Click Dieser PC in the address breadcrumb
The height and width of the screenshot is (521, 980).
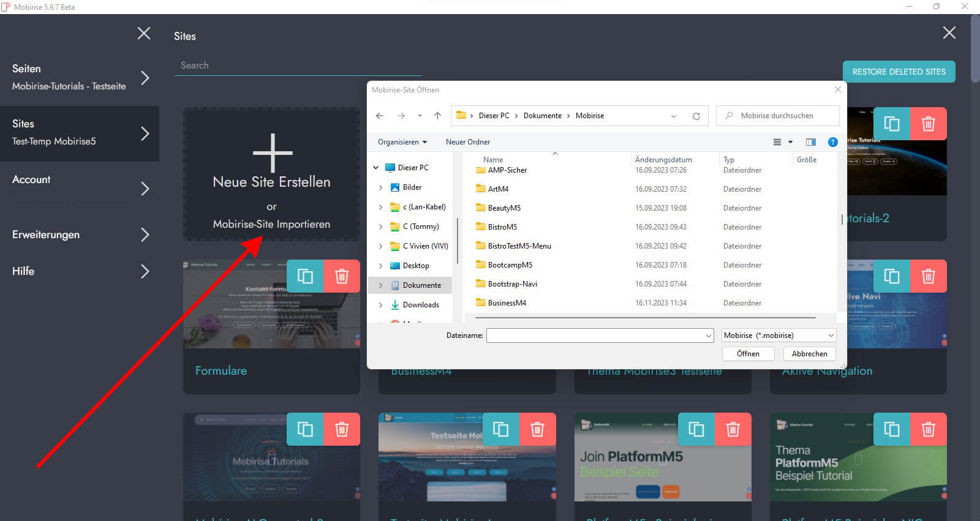(x=494, y=116)
